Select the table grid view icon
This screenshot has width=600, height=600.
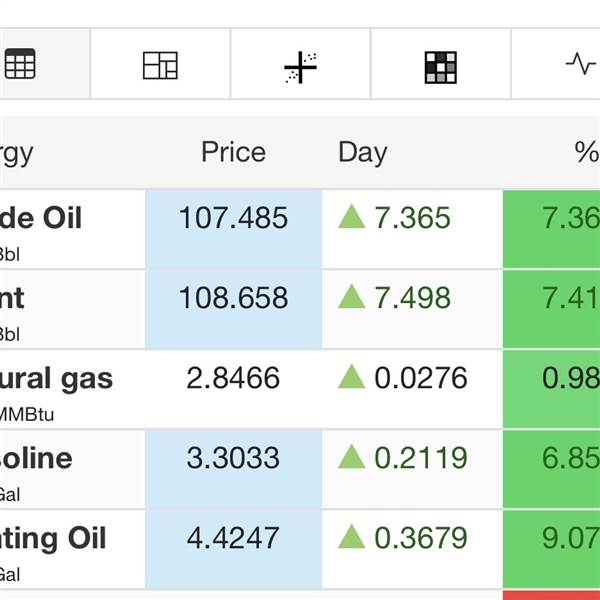click(20, 65)
